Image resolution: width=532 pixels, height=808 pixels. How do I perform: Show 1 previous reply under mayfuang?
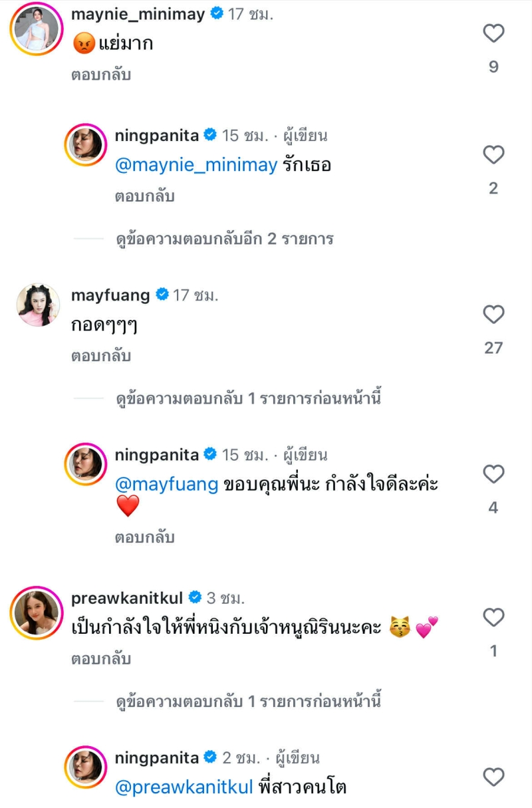pyautogui.click(x=248, y=398)
